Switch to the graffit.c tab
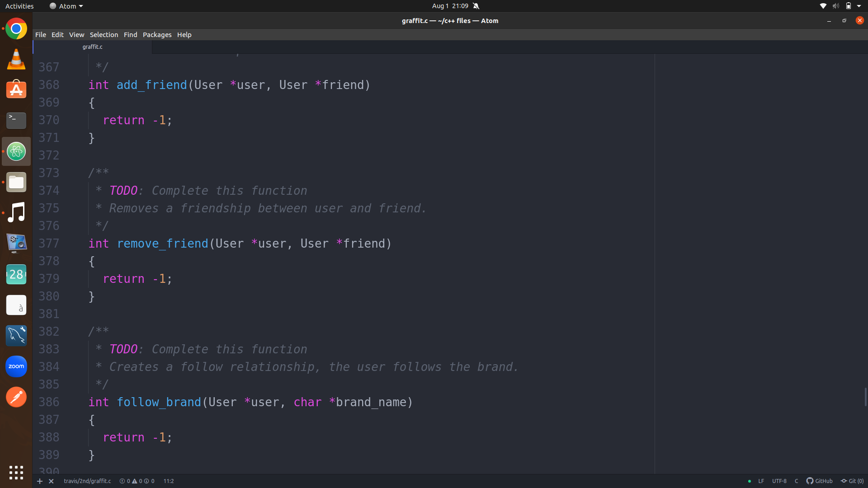Viewport: 868px width, 488px height. [93, 47]
